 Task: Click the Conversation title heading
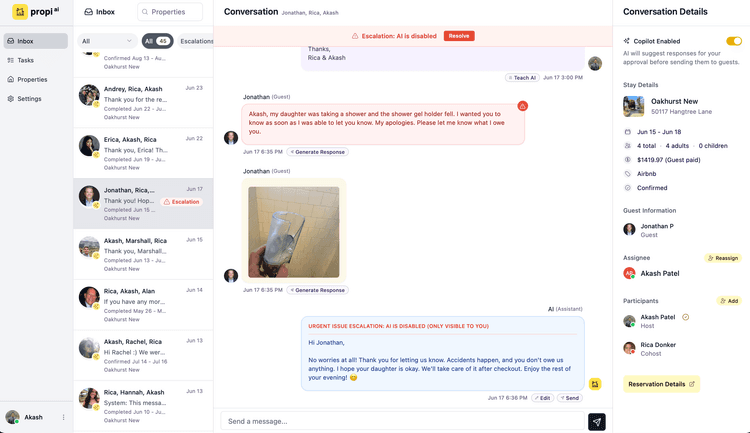point(251,11)
